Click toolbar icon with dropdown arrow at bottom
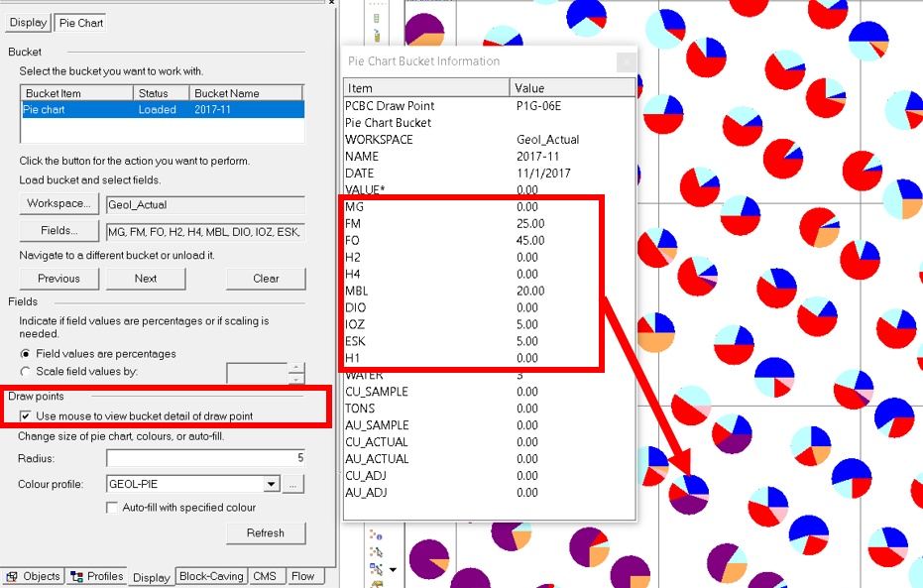This screenshot has width=923, height=588. click(x=378, y=569)
